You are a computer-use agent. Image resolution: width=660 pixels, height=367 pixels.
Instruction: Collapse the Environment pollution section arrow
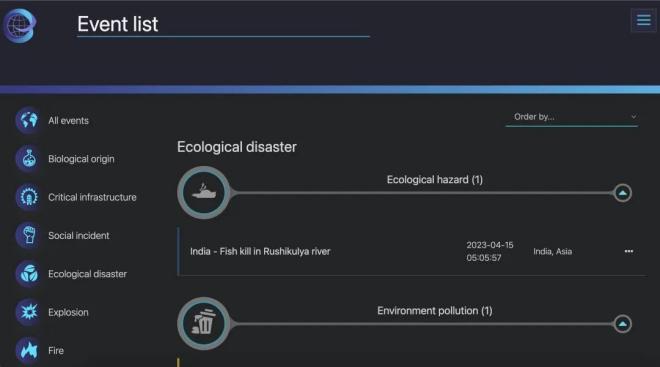(623, 324)
